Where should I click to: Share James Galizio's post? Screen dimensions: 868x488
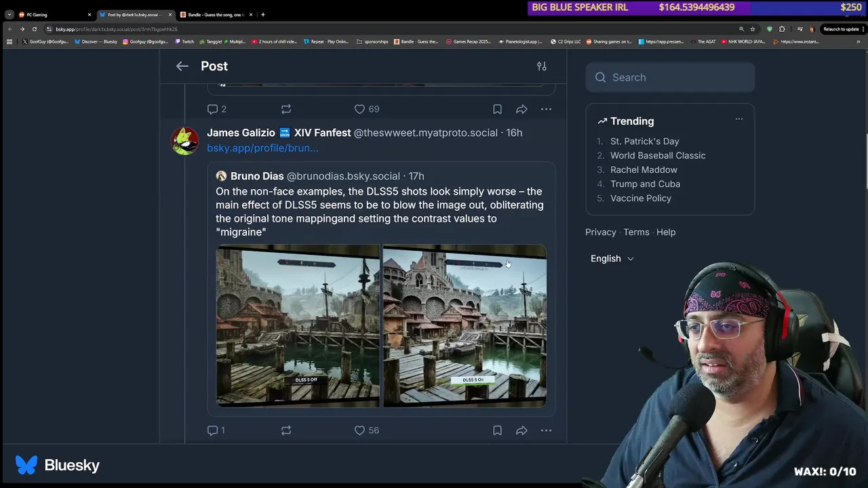pos(521,430)
